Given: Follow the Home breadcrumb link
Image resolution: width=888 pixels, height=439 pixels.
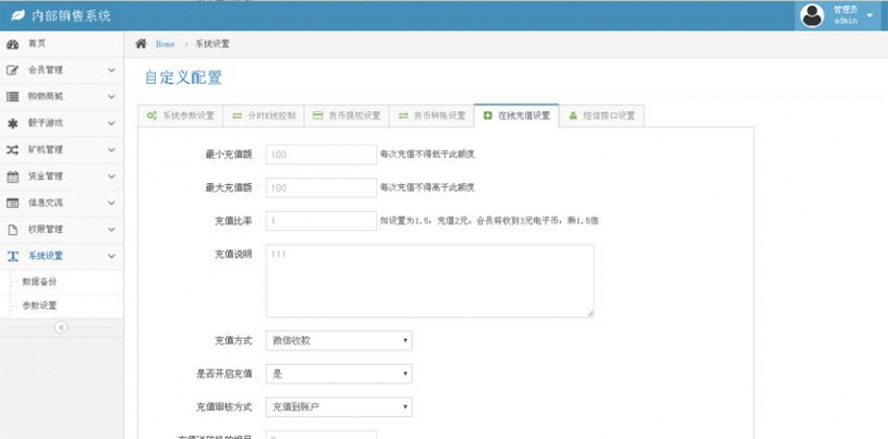Looking at the screenshot, I should coord(165,44).
